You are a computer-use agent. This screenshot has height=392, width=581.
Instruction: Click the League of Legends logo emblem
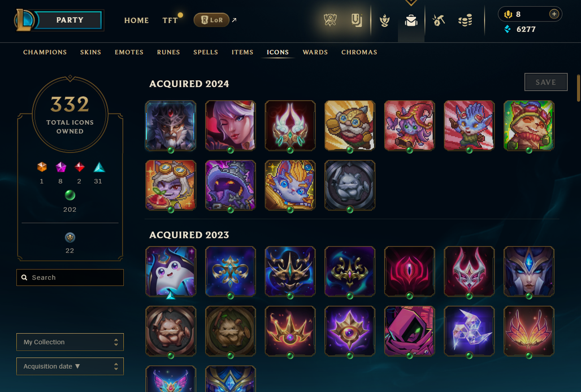24,20
